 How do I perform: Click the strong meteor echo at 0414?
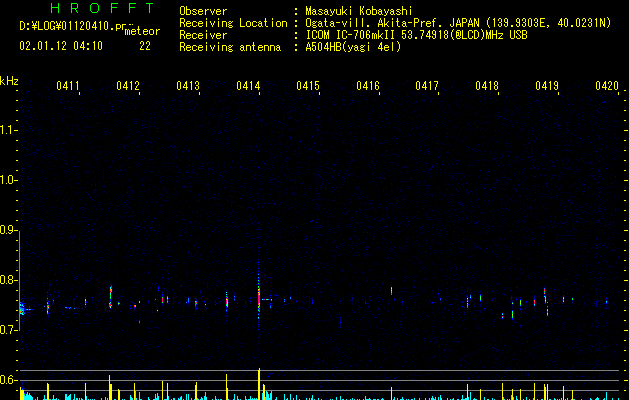click(259, 299)
